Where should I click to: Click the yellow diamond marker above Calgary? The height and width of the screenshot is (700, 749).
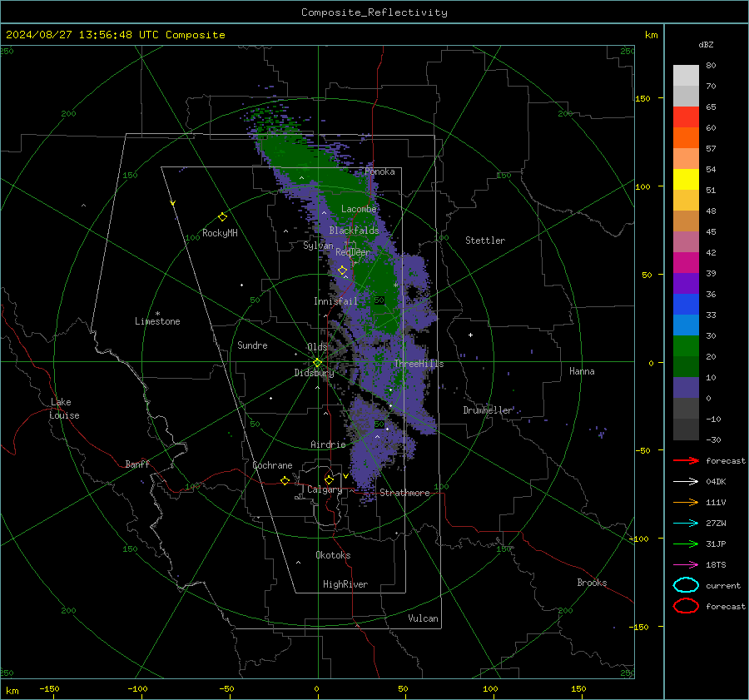click(x=329, y=479)
